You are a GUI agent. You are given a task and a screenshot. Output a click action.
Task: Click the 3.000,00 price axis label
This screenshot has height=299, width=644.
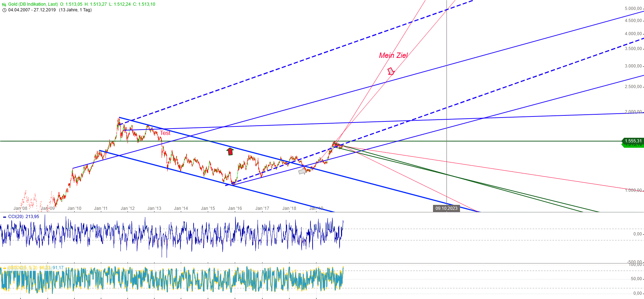pyautogui.click(x=633, y=66)
